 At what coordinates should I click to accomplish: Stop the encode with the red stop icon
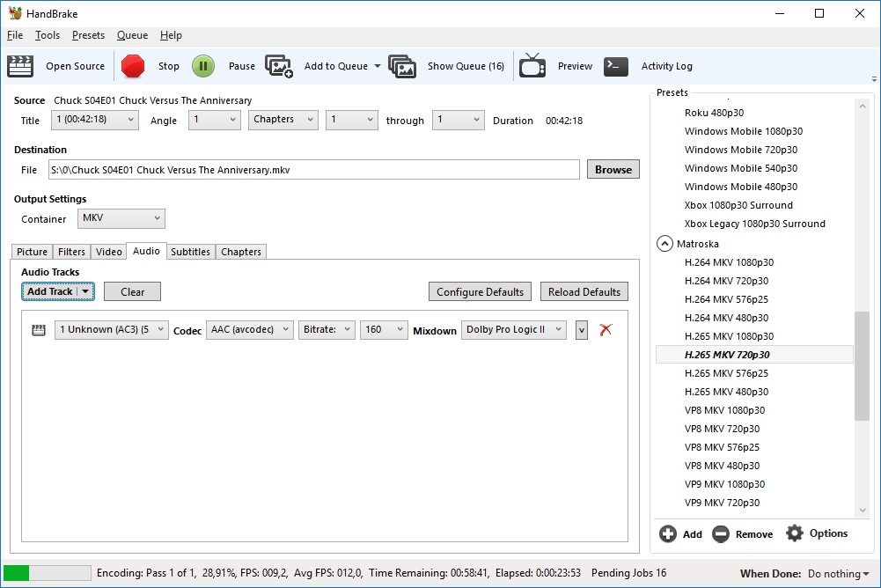coord(133,66)
